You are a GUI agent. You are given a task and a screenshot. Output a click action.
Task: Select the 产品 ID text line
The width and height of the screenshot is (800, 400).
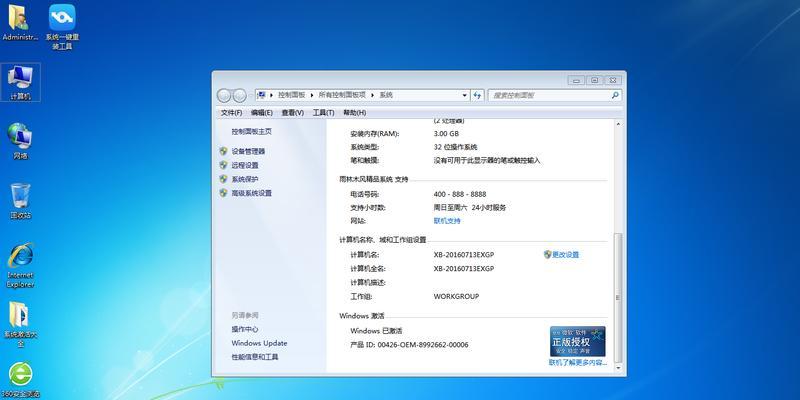(409, 345)
